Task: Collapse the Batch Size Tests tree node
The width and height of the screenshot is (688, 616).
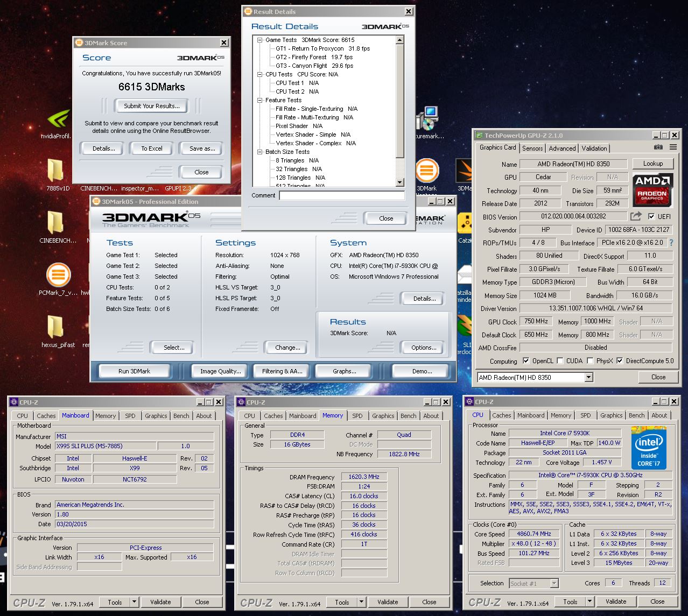Action: tap(259, 152)
